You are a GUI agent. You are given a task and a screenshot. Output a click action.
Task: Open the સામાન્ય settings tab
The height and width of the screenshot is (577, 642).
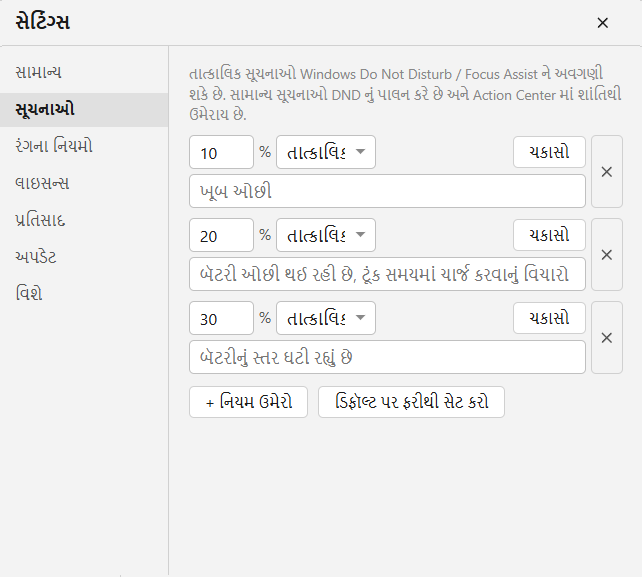pos(84,72)
